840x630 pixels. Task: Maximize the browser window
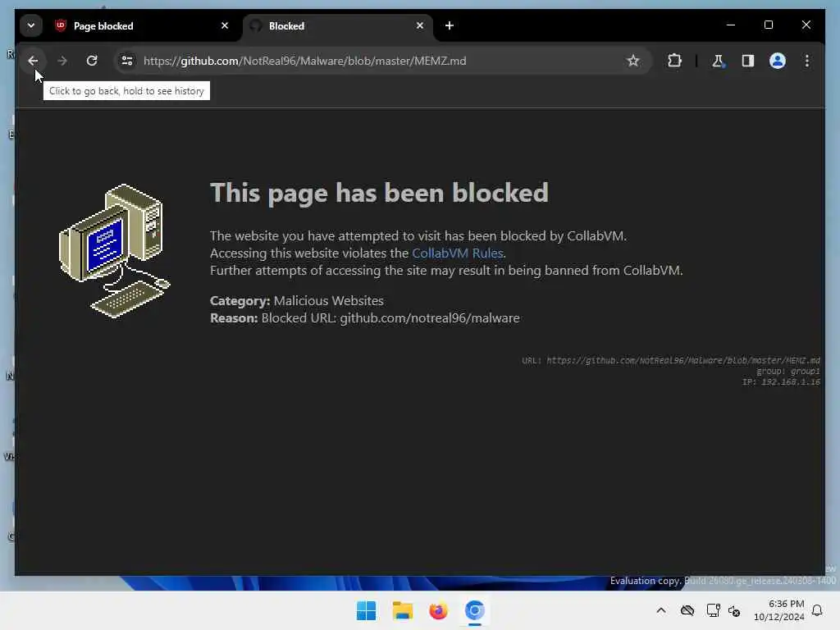click(768, 25)
